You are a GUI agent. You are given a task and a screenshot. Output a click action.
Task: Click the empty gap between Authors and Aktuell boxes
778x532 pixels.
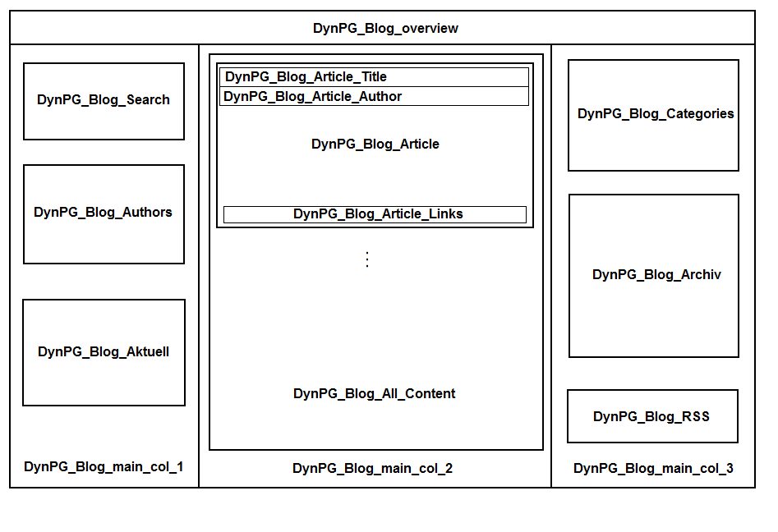tap(104, 282)
